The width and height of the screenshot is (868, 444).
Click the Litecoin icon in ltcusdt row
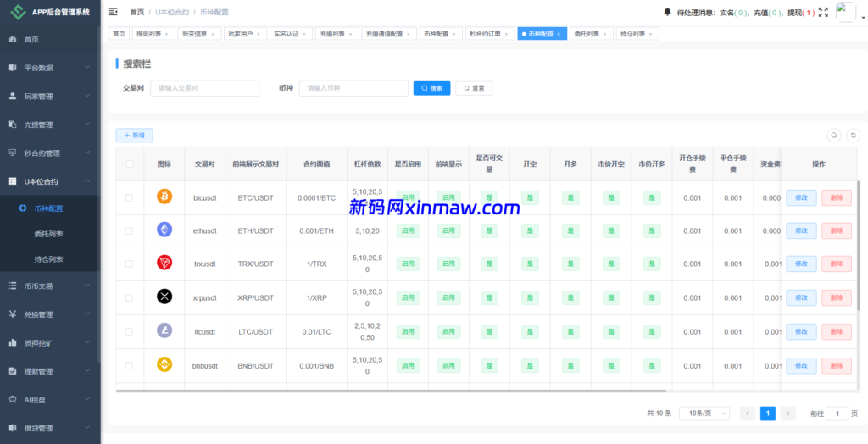point(164,331)
